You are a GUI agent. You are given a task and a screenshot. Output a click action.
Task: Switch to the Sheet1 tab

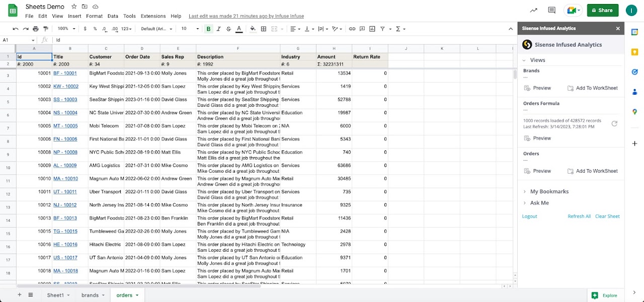tap(58, 295)
